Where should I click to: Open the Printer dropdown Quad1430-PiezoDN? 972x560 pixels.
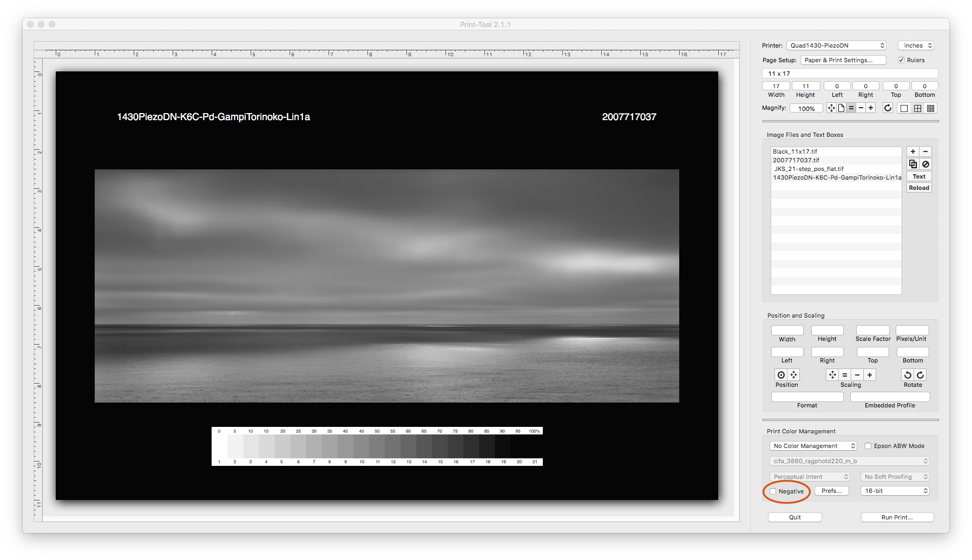[836, 45]
